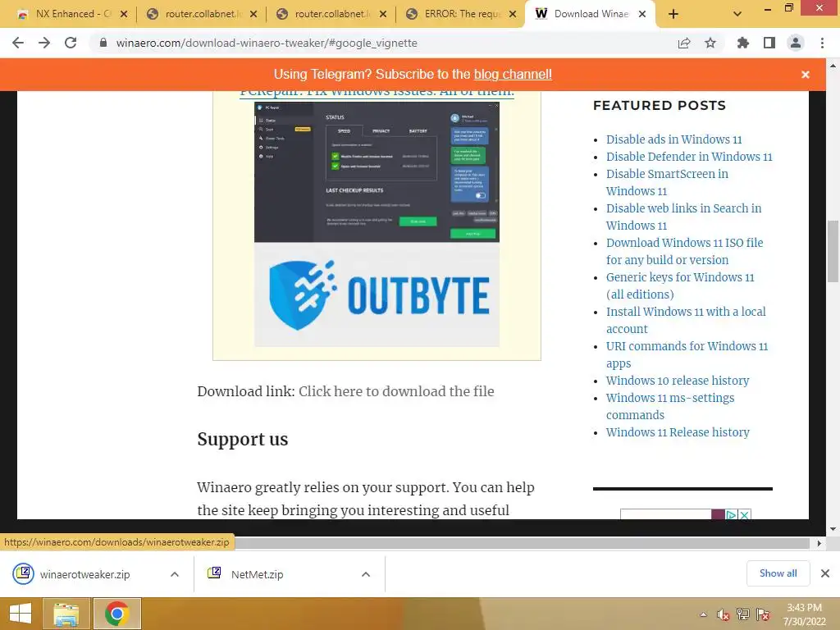This screenshot has height=630, width=840.
Task: Open Disable SmartScreen in Windows 11 post
Action: coord(667,182)
